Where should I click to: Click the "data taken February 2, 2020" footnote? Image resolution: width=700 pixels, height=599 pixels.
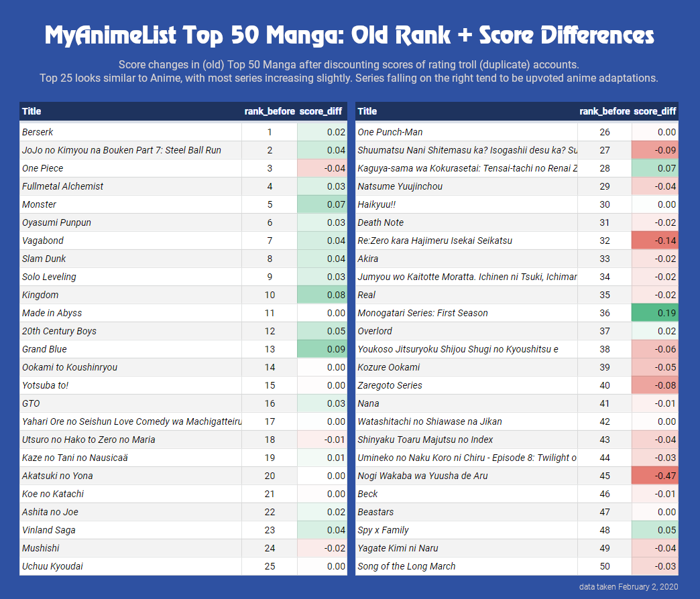[628, 586]
